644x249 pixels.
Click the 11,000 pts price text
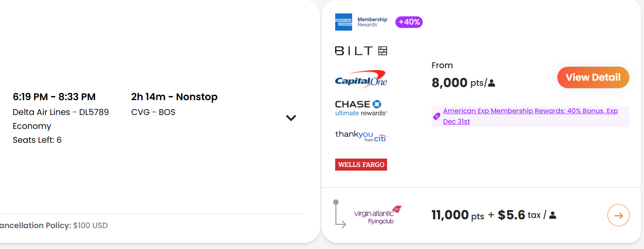tap(457, 215)
